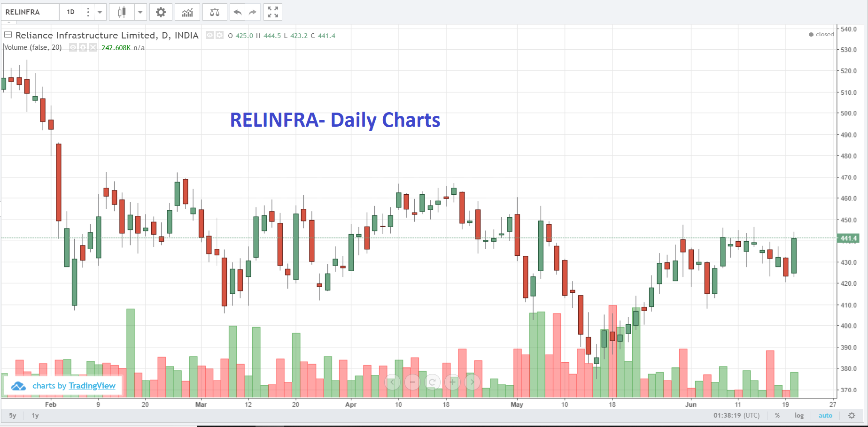Collapse the top toolbar with small arrow
This screenshot has width=868, height=427.
9,23
